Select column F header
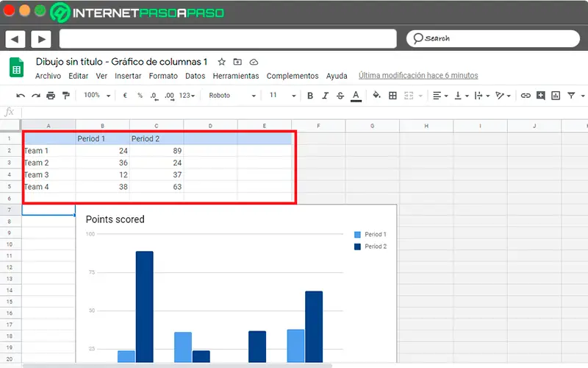588x368 pixels. click(x=318, y=126)
